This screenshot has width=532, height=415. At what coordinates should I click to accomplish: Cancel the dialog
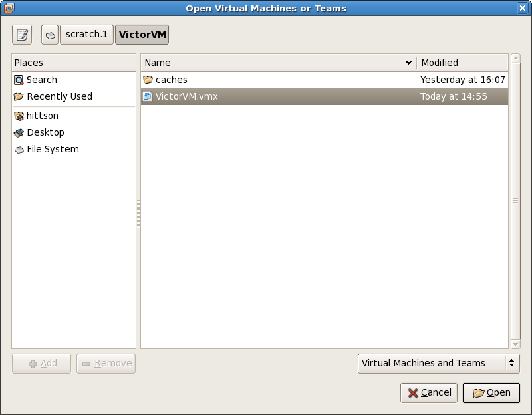coord(428,392)
